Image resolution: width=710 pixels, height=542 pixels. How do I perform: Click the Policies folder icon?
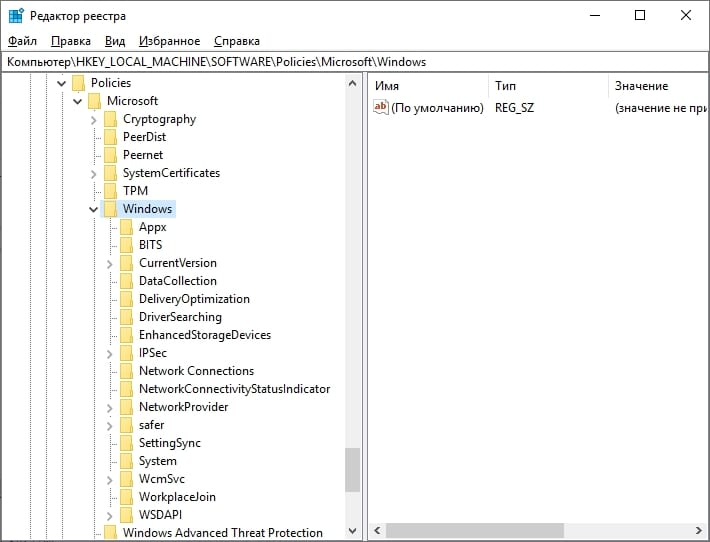coord(78,83)
